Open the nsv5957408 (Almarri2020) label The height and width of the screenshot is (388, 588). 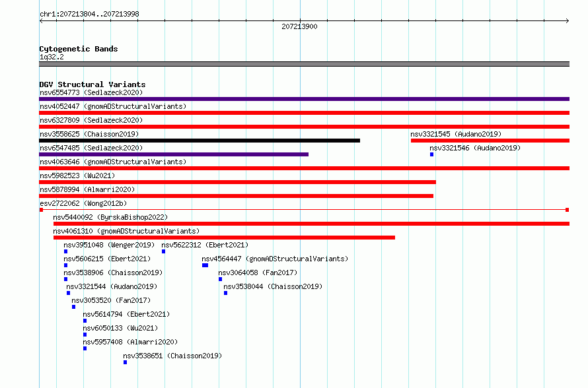coord(130,342)
